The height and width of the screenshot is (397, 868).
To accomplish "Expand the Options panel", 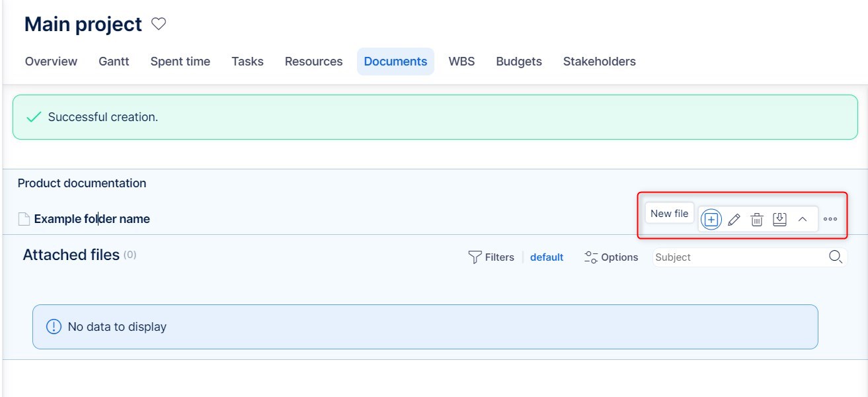I will pyautogui.click(x=612, y=257).
